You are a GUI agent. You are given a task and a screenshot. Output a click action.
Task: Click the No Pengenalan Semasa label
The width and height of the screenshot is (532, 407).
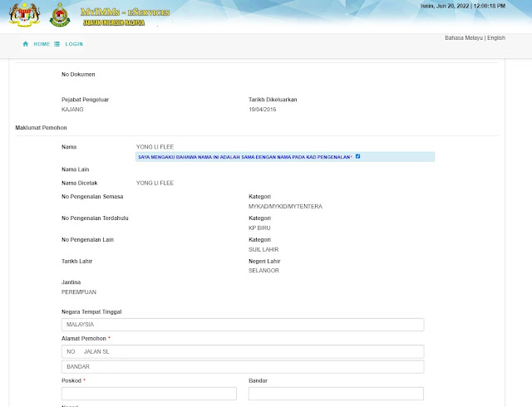click(x=92, y=197)
